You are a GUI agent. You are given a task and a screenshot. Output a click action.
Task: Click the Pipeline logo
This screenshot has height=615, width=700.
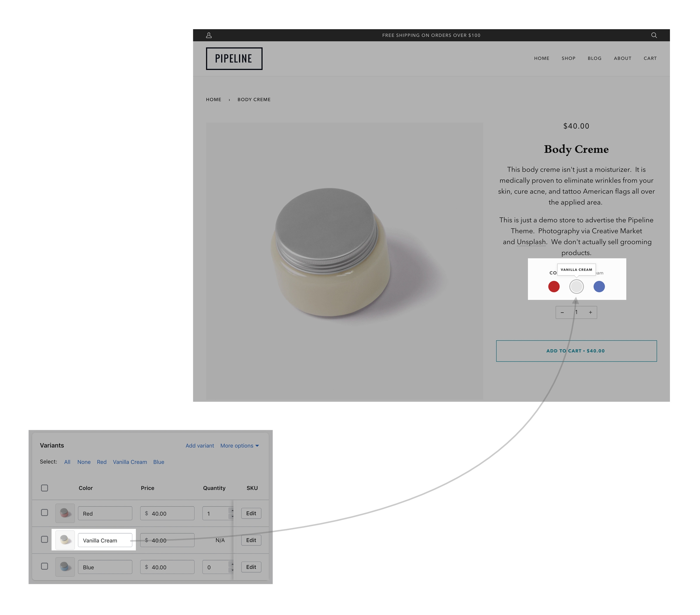tap(234, 59)
